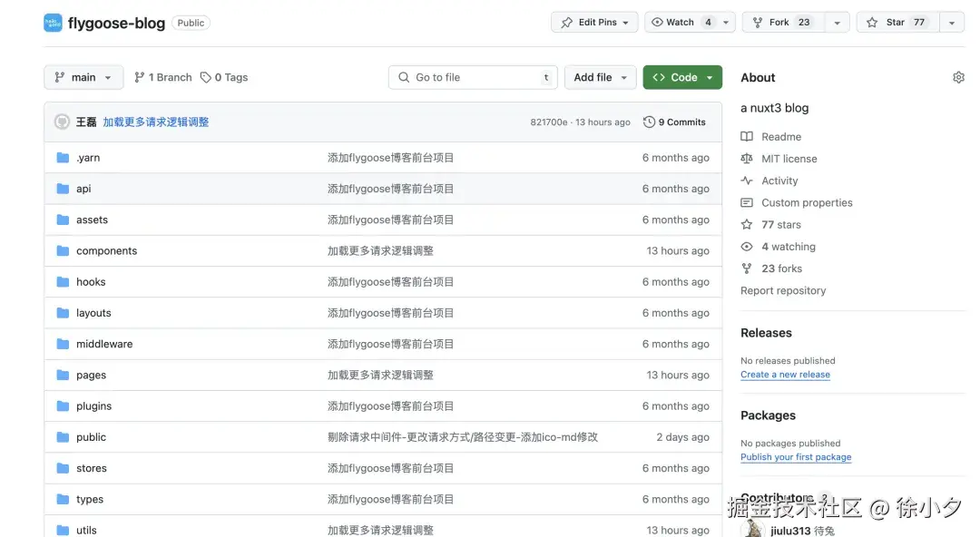Viewport: 980px width, 537px height.
Task: Click the fork icon beside 23 forks
Action: coord(746,268)
